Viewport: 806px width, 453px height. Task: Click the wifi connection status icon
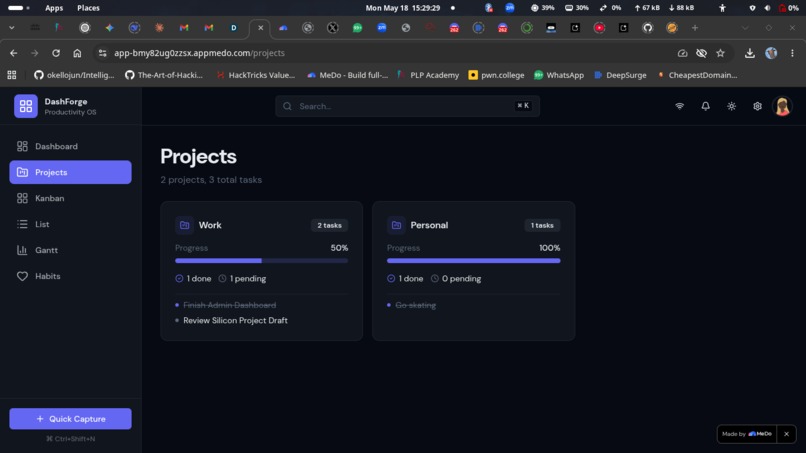click(x=680, y=106)
